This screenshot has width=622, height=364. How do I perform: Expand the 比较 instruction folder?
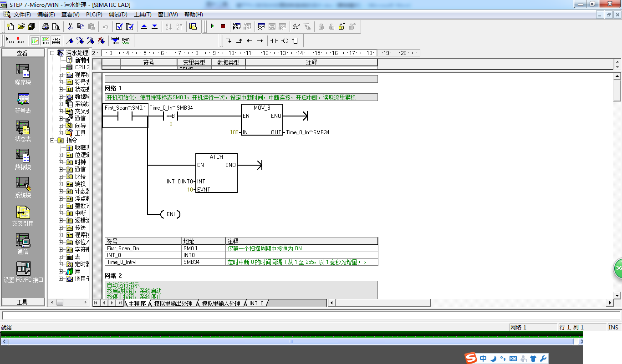61,177
